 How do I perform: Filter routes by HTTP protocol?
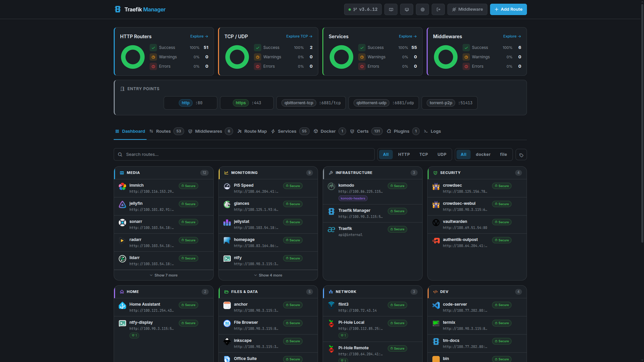pos(404,154)
